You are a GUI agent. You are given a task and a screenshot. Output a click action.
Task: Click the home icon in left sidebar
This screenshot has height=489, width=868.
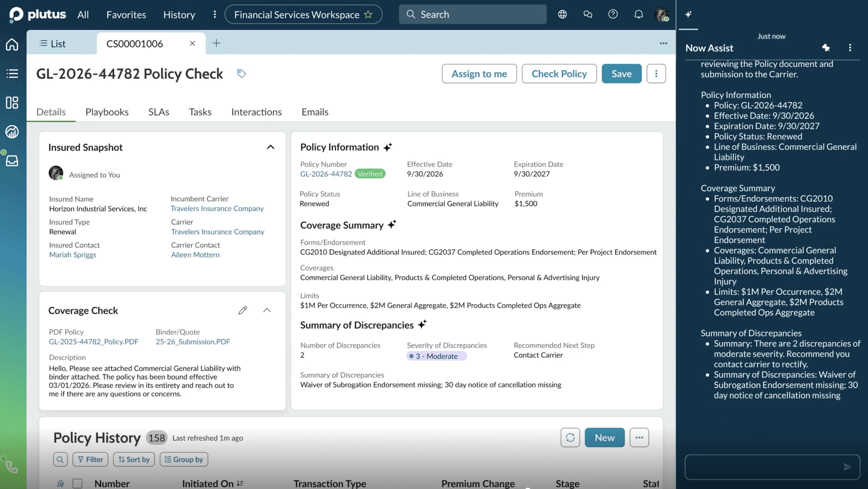12,44
